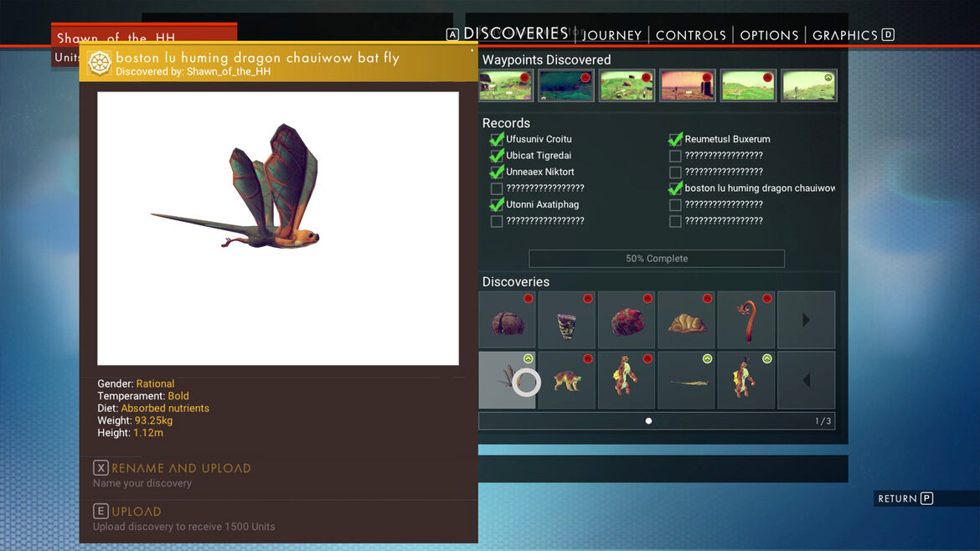
Task: Click the bat fly creature preview image
Action: [278, 229]
